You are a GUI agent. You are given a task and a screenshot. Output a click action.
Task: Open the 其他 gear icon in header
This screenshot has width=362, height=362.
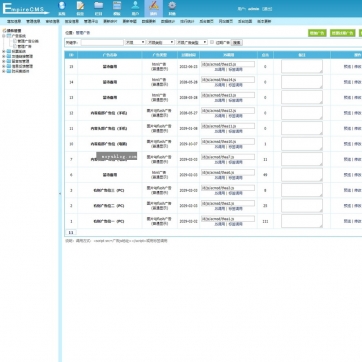(172, 8)
